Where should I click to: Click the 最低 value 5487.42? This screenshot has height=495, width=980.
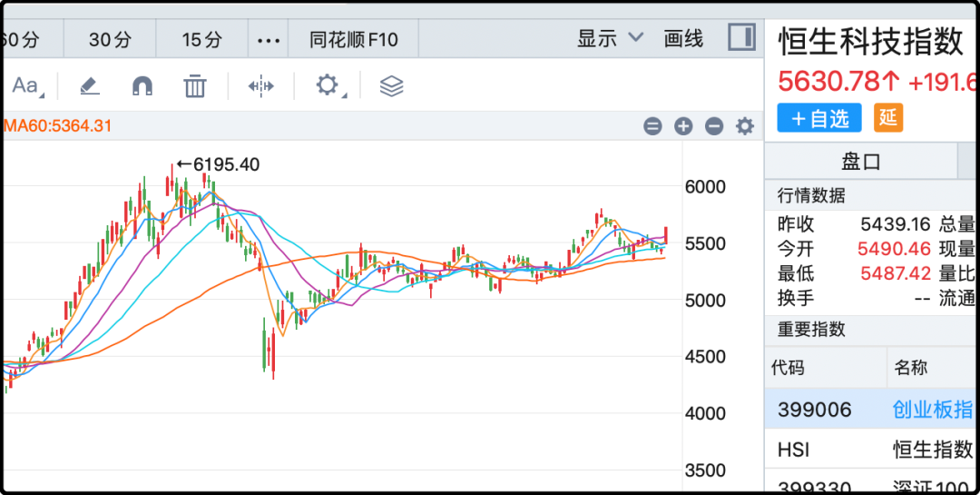896,273
